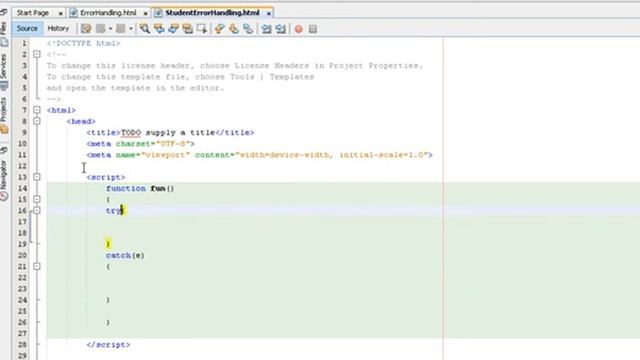Stop Macro Recording square icon
The image size is (640, 360).
[313, 29]
